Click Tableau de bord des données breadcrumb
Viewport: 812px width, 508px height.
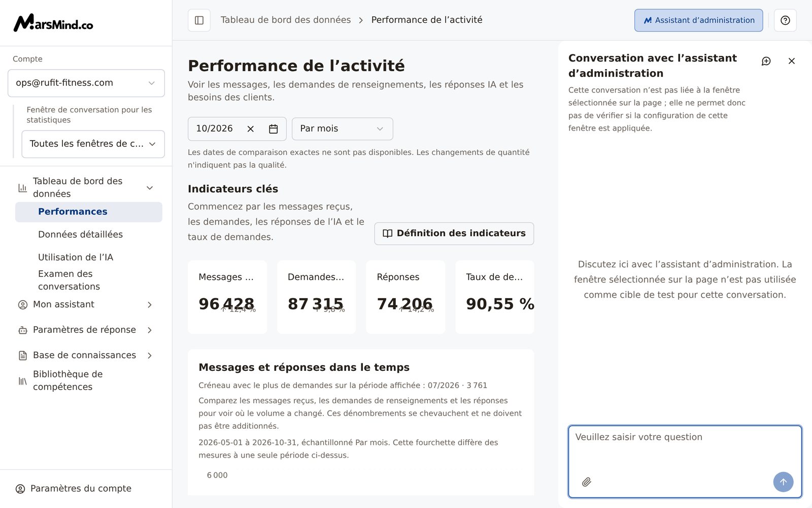tap(286, 20)
